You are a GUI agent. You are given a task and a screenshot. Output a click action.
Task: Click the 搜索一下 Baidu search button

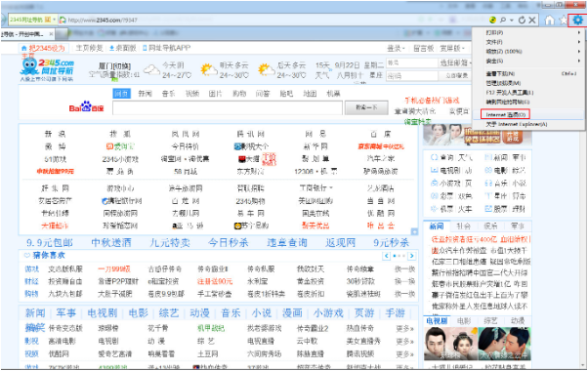pyautogui.click(x=366, y=107)
